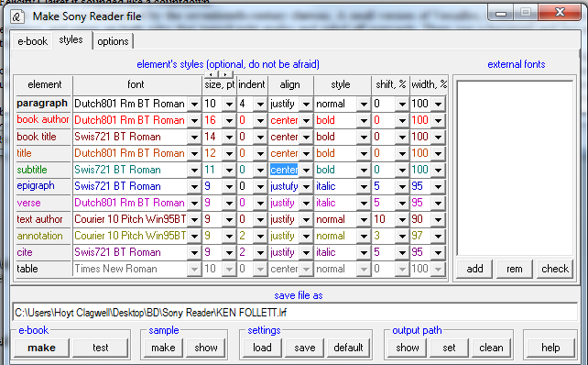Click the paragraph size value 10
Image resolution: width=588 pixels, height=365 pixels.
(x=210, y=104)
